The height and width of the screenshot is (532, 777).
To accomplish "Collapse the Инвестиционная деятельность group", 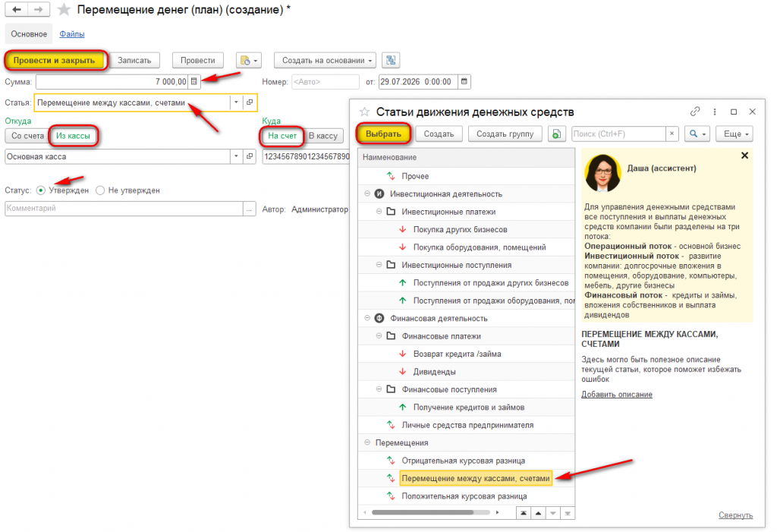I will point(367,194).
